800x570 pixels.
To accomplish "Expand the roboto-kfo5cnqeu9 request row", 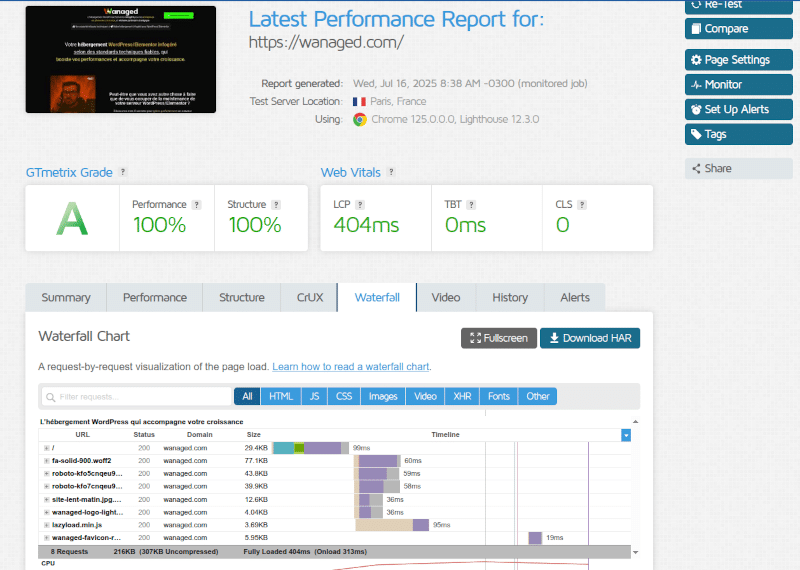I will pyautogui.click(x=46, y=474).
